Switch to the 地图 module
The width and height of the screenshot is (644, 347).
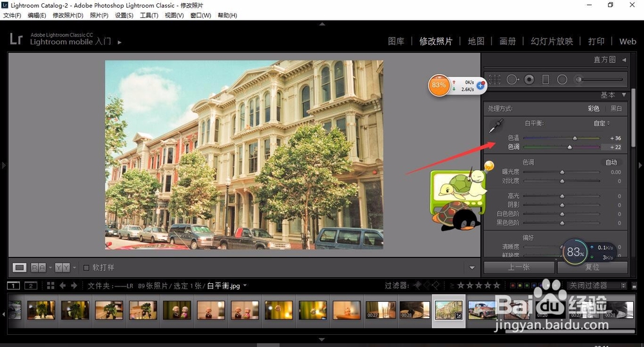[476, 41]
